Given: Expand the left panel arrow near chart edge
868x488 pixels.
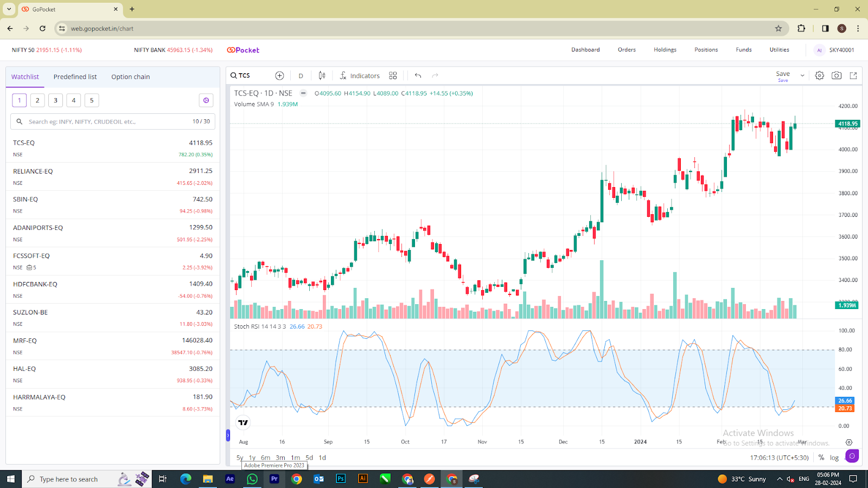Looking at the screenshot, I should (x=227, y=435).
